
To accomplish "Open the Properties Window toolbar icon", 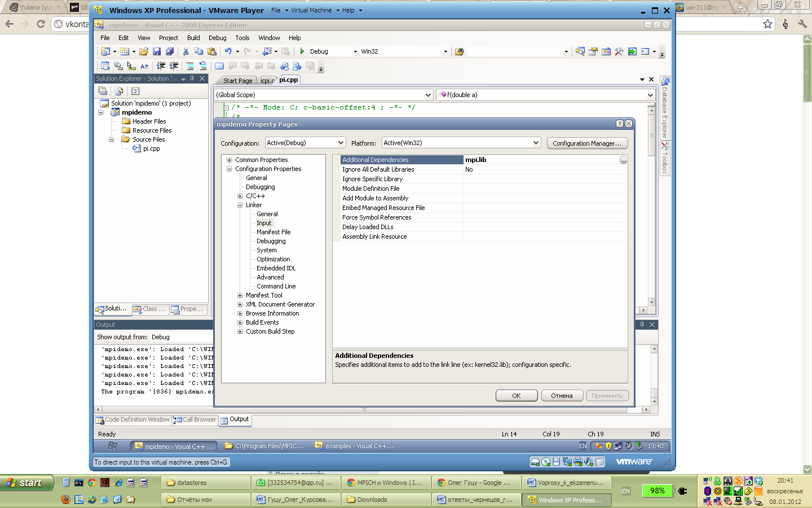I will tap(593, 51).
